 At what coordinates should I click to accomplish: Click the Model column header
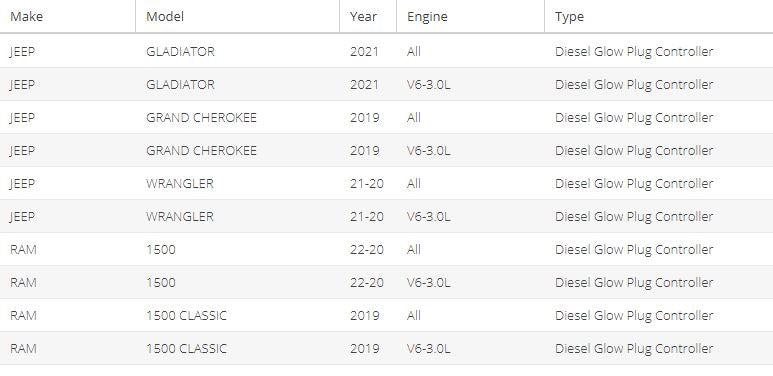(165, 16)
